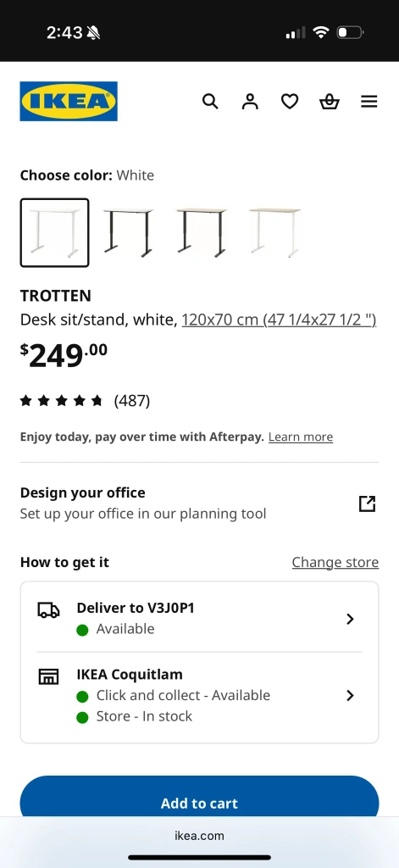Select black frame beige top desk option
Image resolution: width=399 pixels, height=868 pixels.
202,232
